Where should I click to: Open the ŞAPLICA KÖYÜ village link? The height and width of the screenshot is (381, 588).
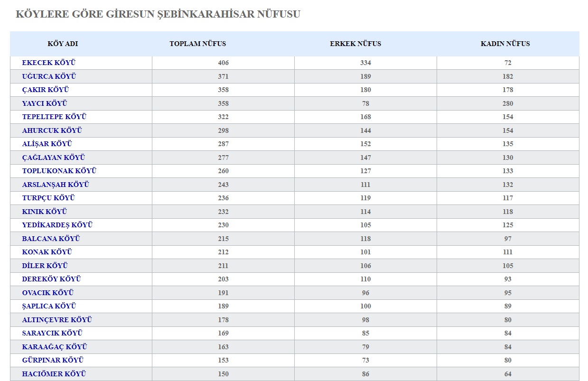click(49, 306)
